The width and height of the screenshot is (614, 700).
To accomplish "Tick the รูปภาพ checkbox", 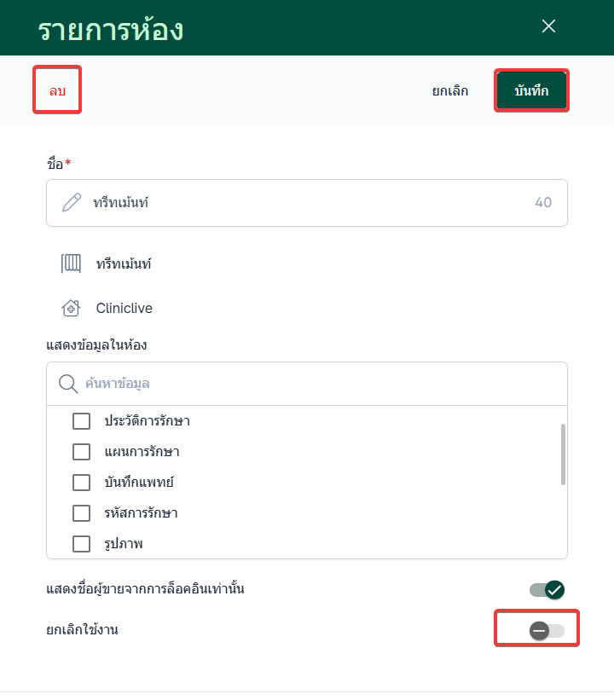I will (x=82, y=544).
